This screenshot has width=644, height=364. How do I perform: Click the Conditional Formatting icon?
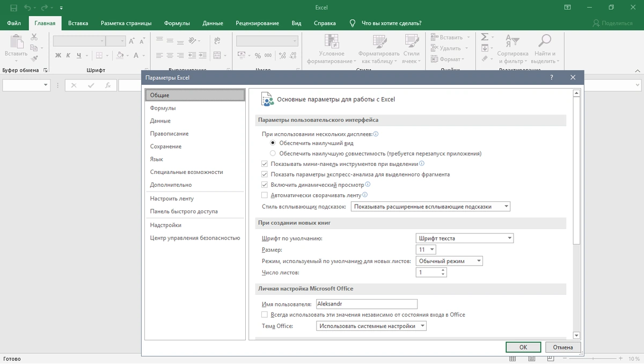[332, 41]
